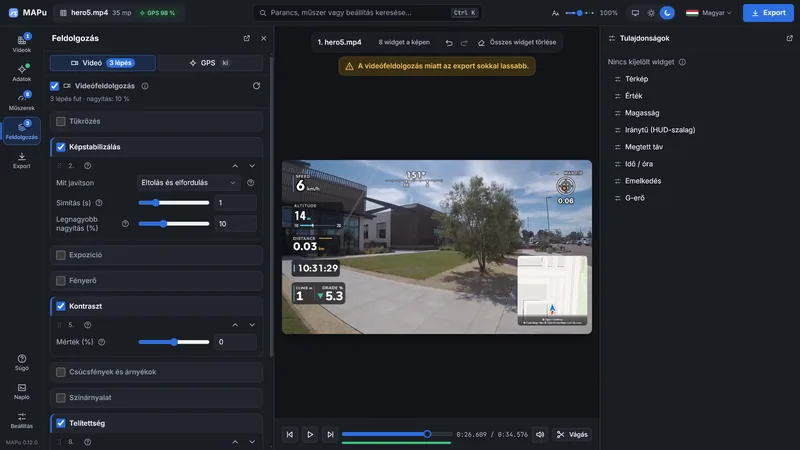Select the G-erő widget entry

coord(634,198)
